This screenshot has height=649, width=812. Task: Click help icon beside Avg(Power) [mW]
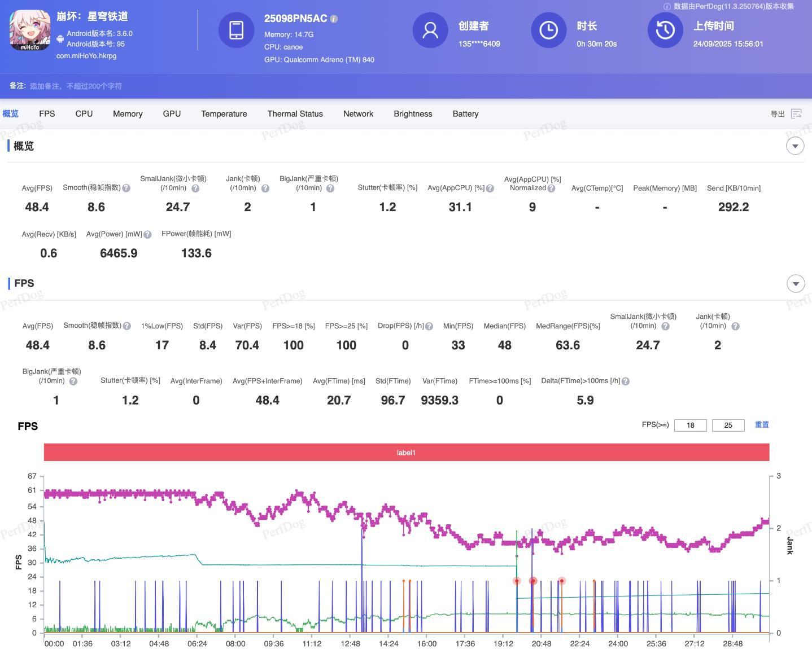click(x=147, y=234)
